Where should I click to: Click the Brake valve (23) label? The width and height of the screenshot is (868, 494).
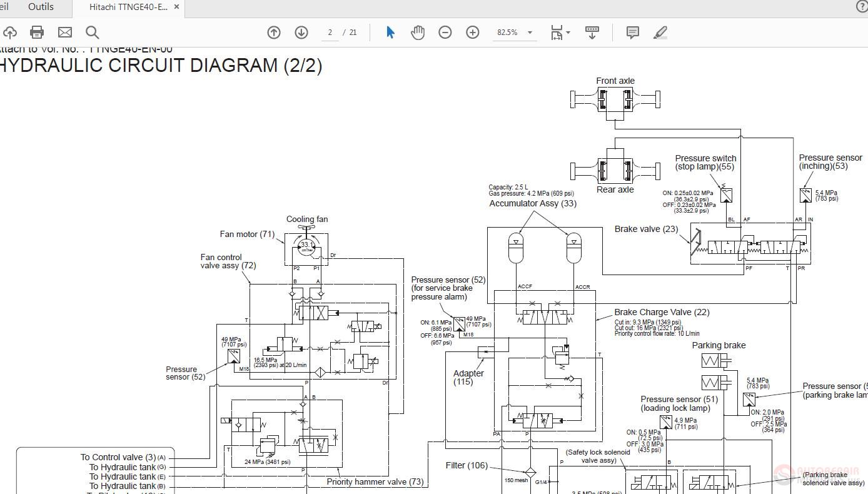(646, 229)
